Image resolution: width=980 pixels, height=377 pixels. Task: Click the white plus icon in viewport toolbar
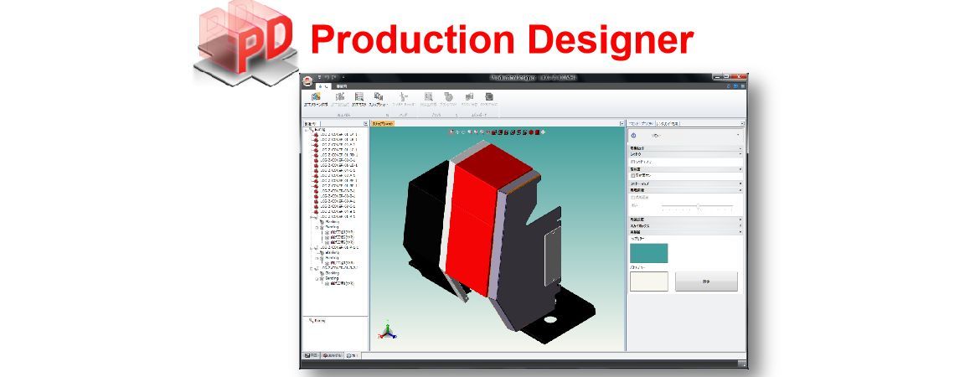point(543,132)
